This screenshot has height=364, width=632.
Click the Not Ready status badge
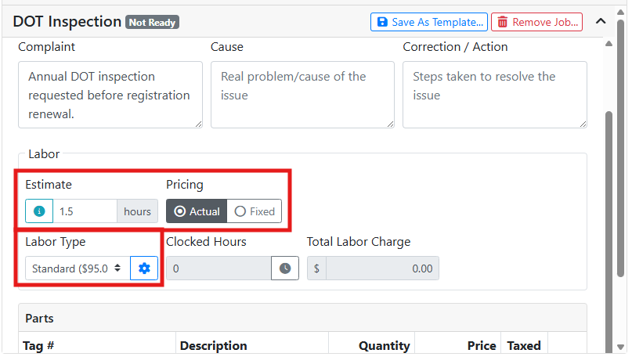[x=153, y=23]
